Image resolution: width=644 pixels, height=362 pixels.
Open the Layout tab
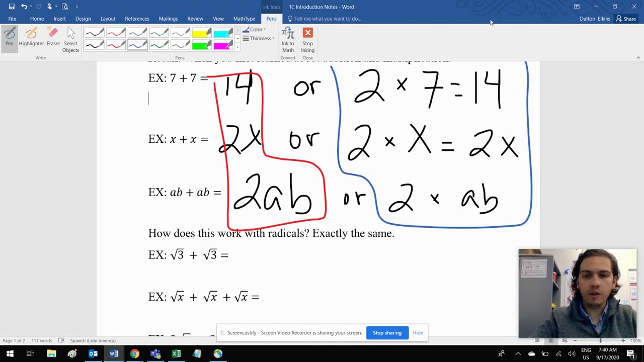pos(108,19)
